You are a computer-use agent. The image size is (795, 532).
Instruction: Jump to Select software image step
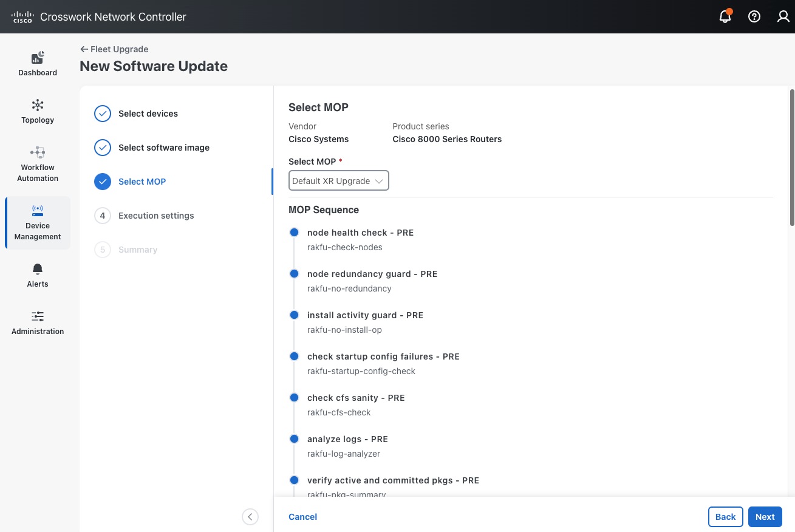[163, 148]
